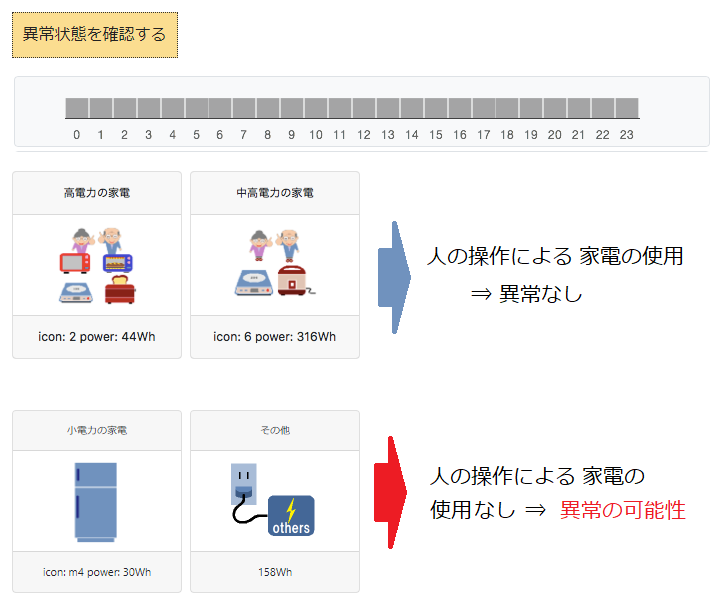727x611 pixels.
Task: Select hour 17 block in timeline
Action: coord(484,108)
